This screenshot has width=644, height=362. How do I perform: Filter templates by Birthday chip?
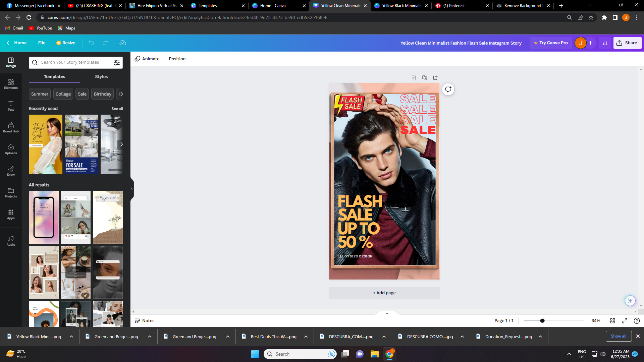coord(102,94)
